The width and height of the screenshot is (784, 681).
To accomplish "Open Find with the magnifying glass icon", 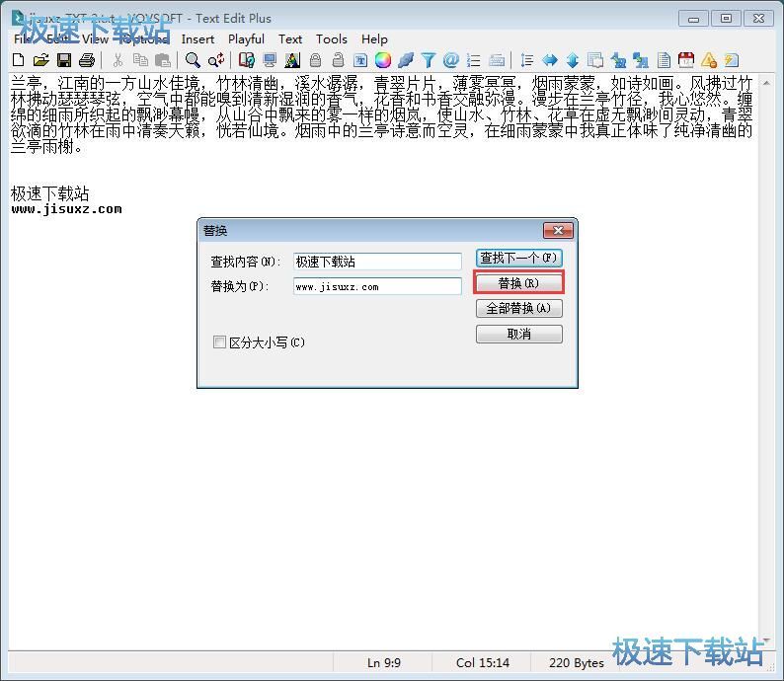I will coord(193,60).
